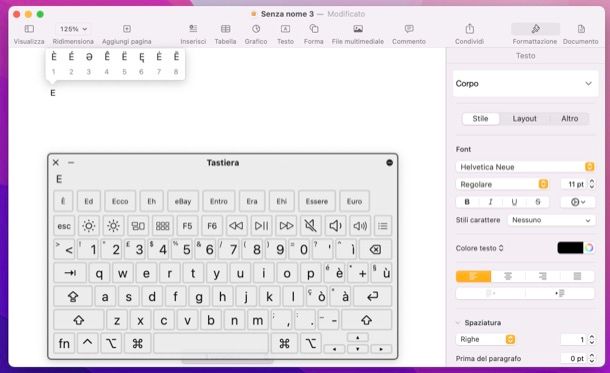
Task: Open the File multimediale media icon
Action: [x=358, y=29]
